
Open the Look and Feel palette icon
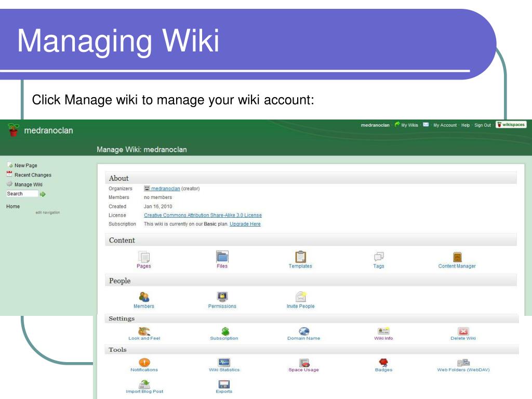coord(144,331)
